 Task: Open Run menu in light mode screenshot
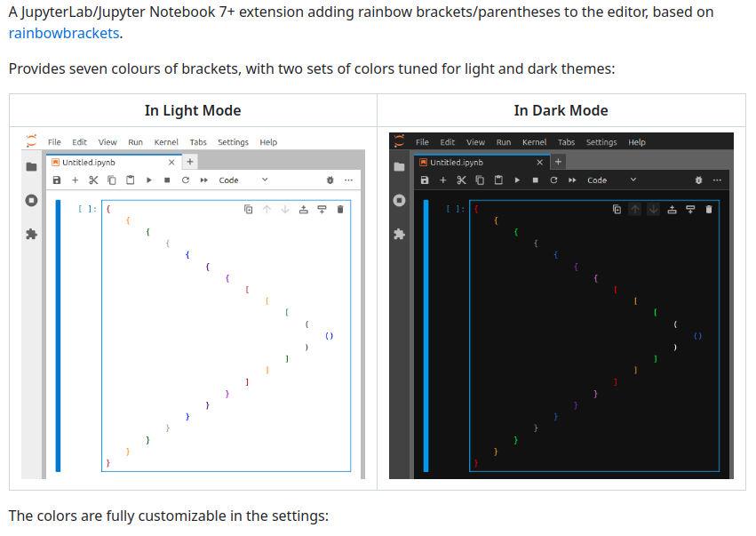136,142
